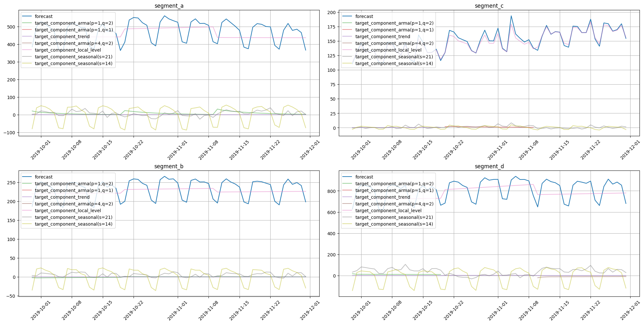Click the segment_d chart title
The image size is (644, 324).
tap(489, 166)
